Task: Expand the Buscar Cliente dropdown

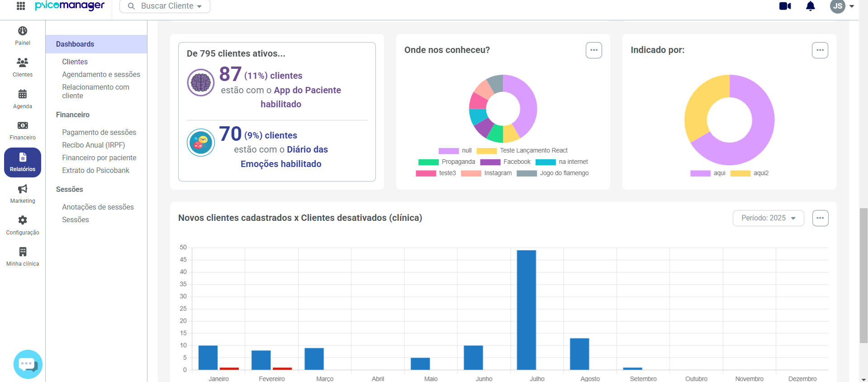Action: 165,6
